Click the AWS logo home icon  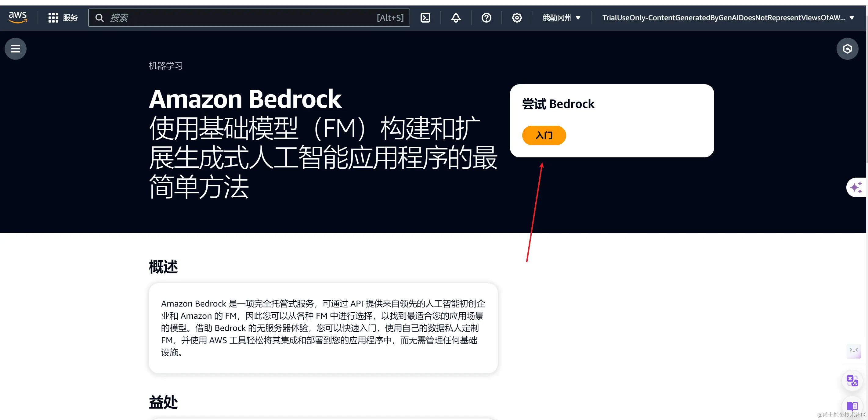tap(17, 17)
